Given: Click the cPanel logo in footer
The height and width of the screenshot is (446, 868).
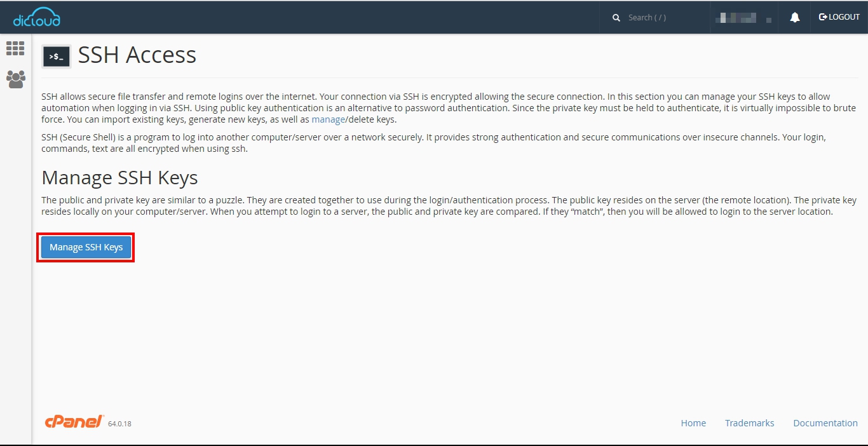Looking at the screenshot, I should (74, 421).
